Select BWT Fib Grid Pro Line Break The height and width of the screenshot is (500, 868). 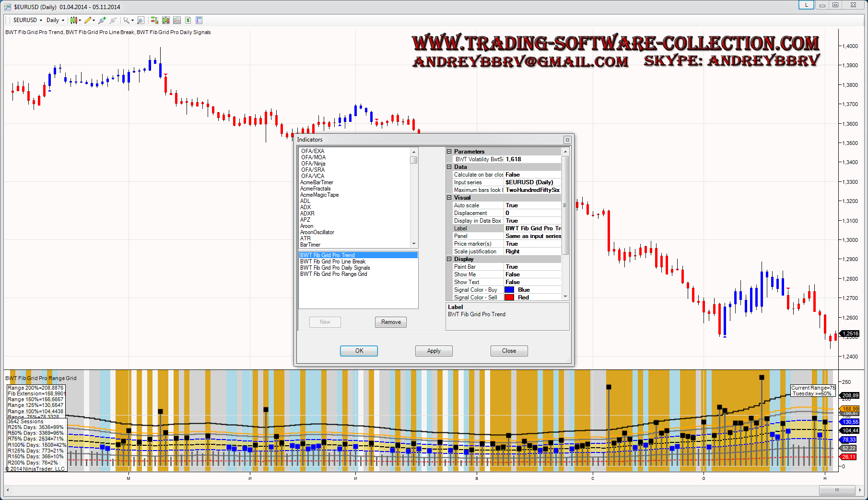pyautogui.click(x=333, y=262)
